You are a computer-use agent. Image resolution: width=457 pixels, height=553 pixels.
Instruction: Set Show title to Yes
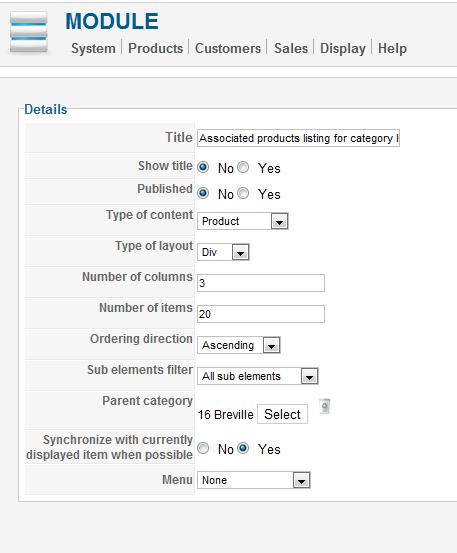click(243, 167)
